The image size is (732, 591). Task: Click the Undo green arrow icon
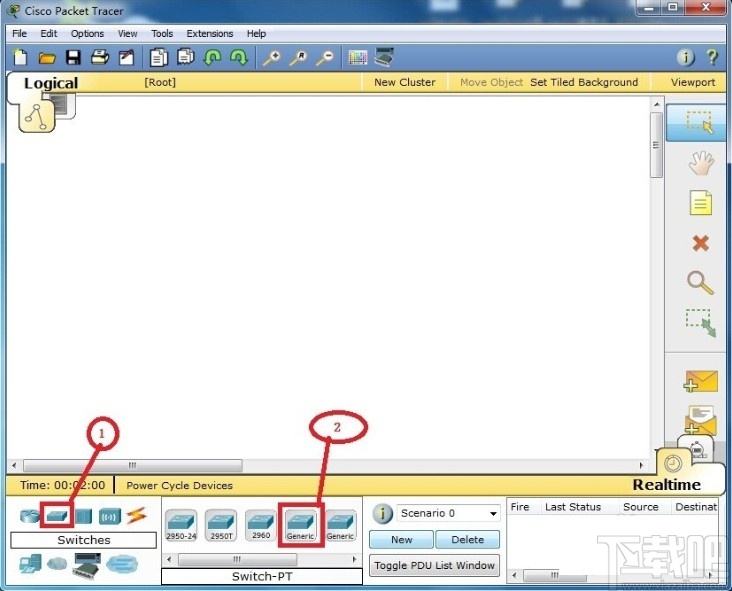coord(212,57)
